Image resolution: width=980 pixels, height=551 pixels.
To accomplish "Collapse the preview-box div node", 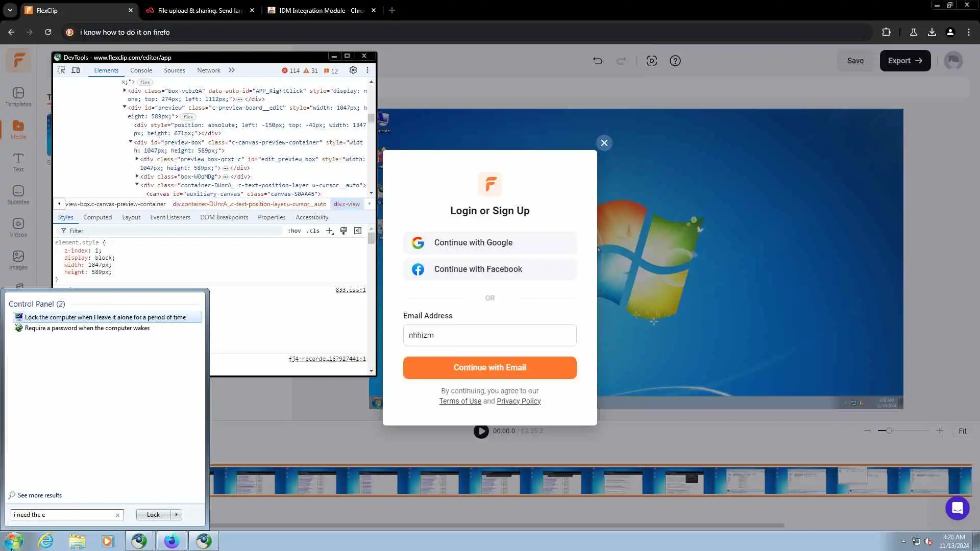I will [x=131, y=142].
